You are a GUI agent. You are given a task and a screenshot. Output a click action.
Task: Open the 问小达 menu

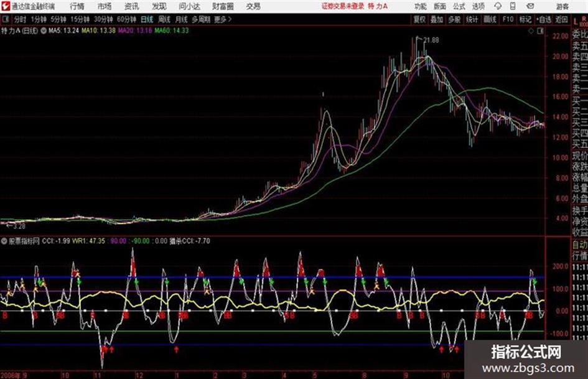click(189, 6)
